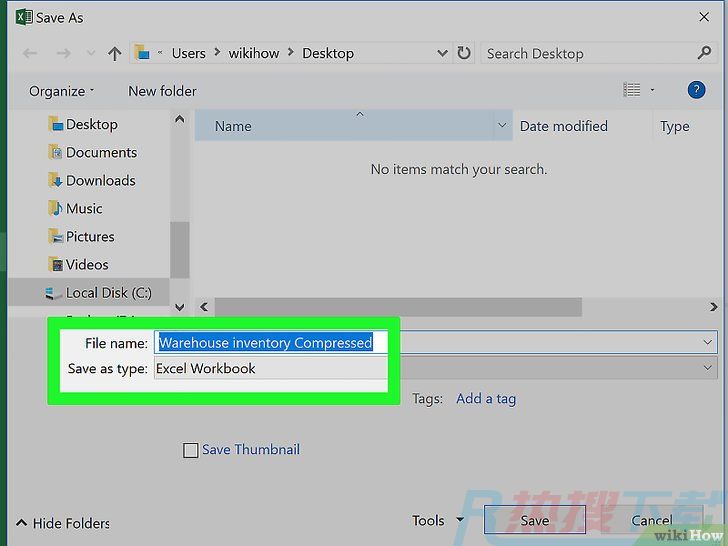Click the New folder button
728x546 pixels.
162,91
